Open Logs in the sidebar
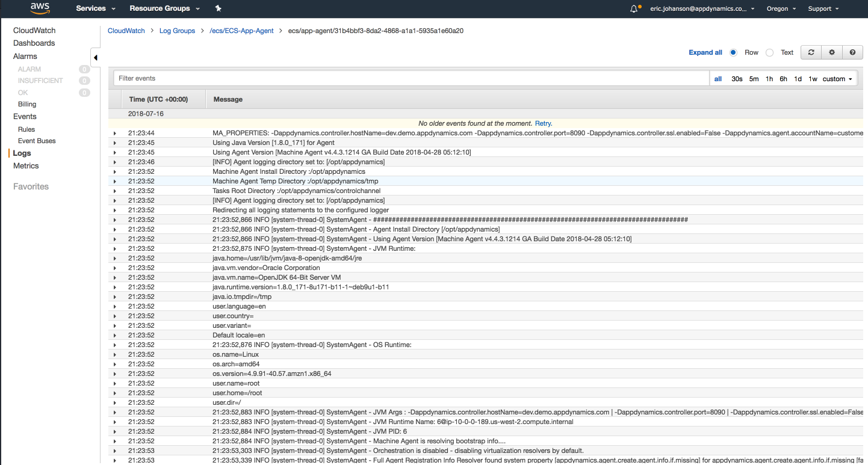This screenshot has width=868, height=465. 22,153
